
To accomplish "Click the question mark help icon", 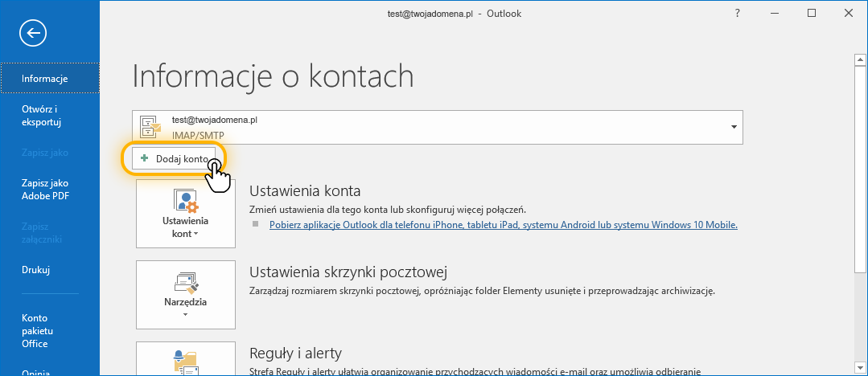I will point(737,14).
